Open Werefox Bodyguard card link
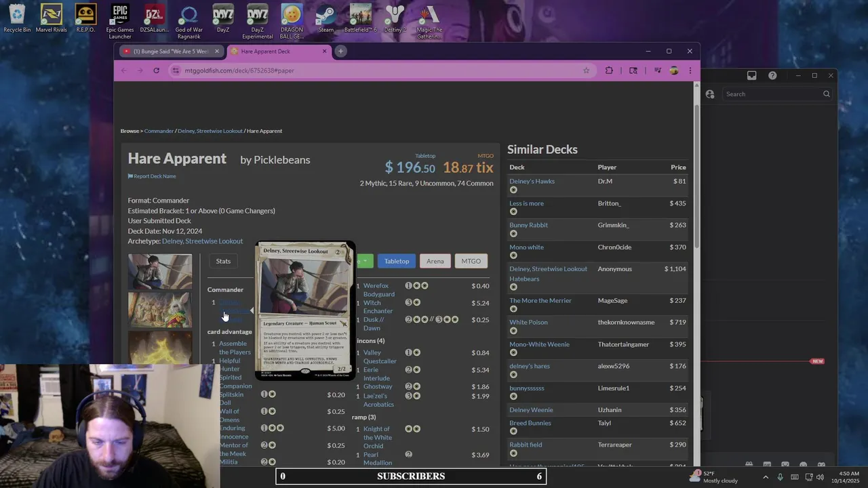Image resolution: width=868 pixels, height=488 pixels. (378, 290)
